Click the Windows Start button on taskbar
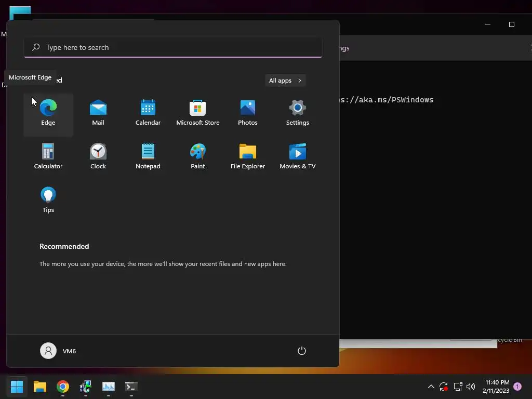Viewport: 532px width, 399px height. [x=17, y=387]
